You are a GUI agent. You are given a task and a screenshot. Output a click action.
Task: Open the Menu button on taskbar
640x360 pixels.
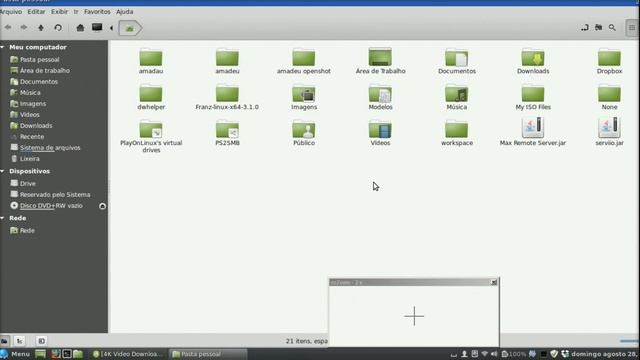tap(15, 354)
